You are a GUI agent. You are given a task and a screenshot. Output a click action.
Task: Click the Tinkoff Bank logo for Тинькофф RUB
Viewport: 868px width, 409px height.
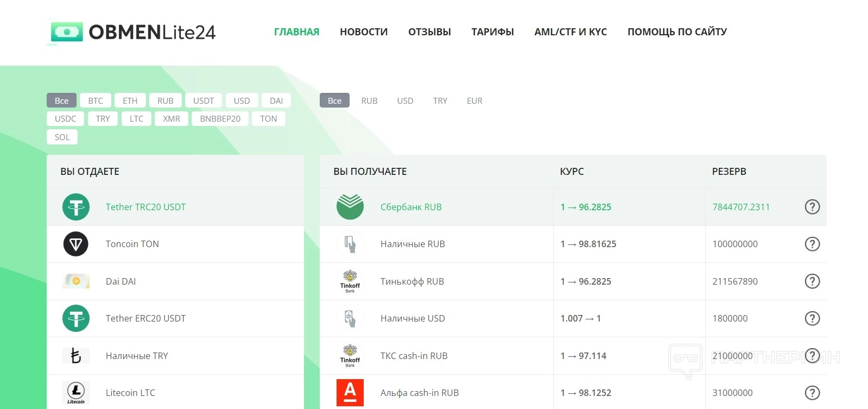click(x=350, y=281)
